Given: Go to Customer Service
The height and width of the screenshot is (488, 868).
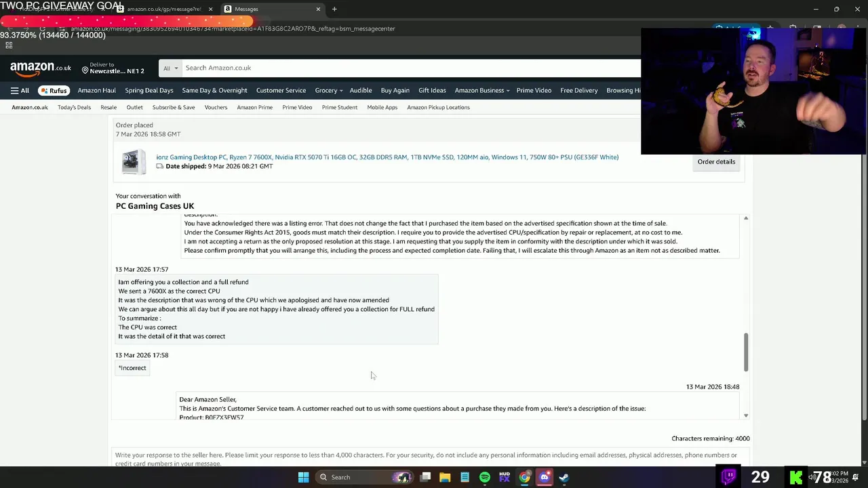Looking at the screenshot, I should [281, 90].
